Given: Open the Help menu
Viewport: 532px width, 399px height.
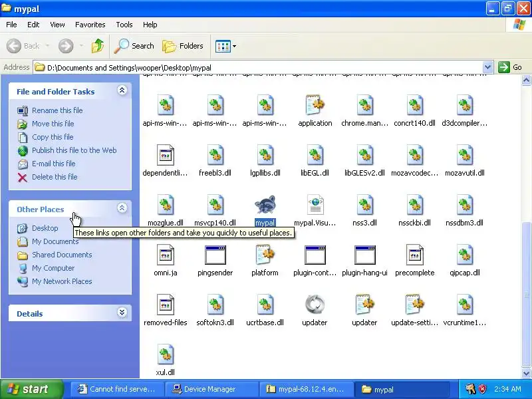Looking at the screenshot, I should [150, 25].
